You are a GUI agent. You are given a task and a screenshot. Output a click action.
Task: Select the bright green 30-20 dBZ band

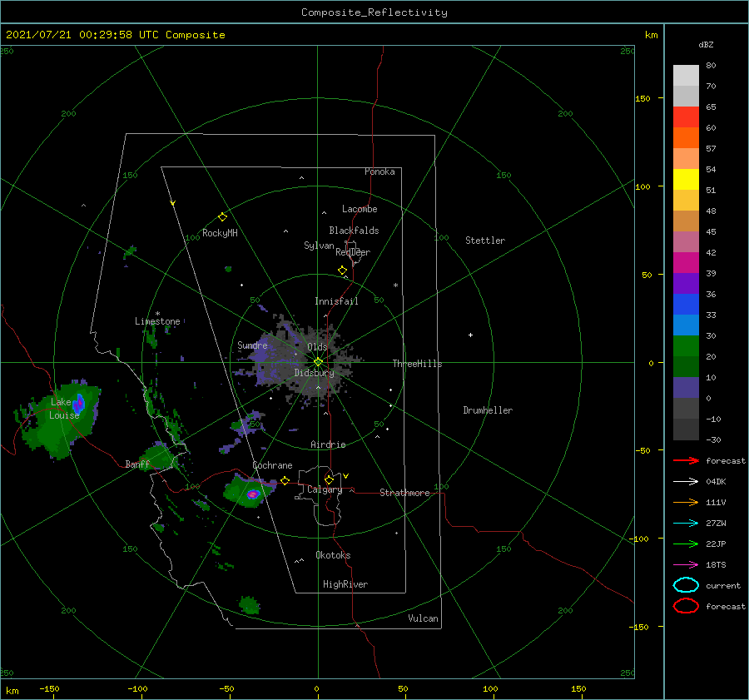point(686,346)
